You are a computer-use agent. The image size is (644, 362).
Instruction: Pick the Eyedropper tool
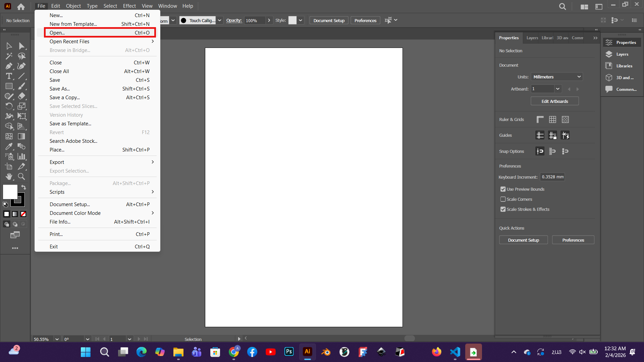9,146
